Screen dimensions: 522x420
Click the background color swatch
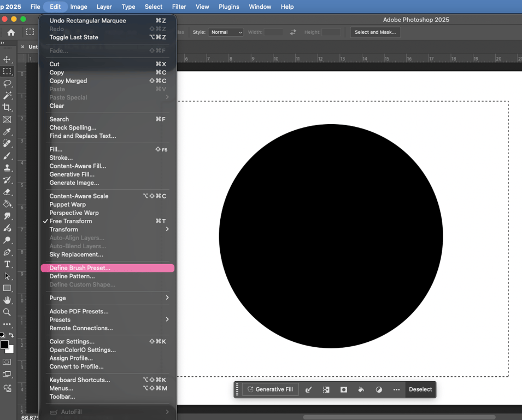pos(11,349)
